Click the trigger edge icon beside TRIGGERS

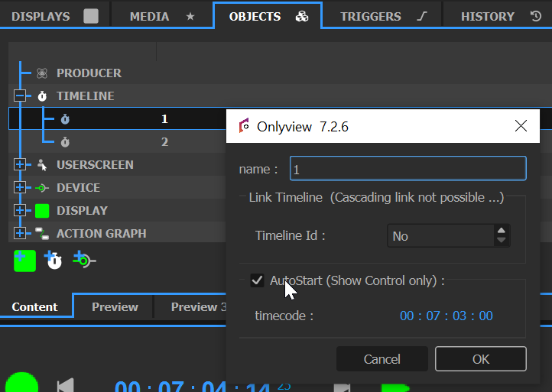[x=421, y=16]
